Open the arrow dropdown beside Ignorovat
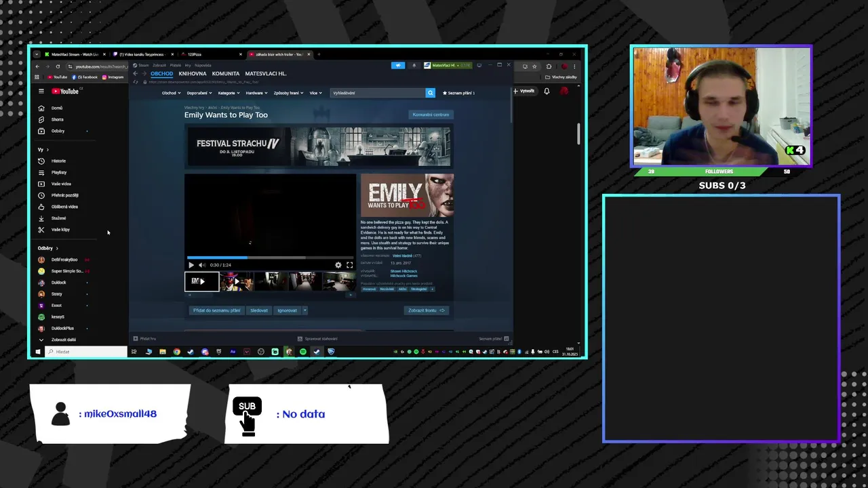868x488 pixels. (x=304, y=310)
